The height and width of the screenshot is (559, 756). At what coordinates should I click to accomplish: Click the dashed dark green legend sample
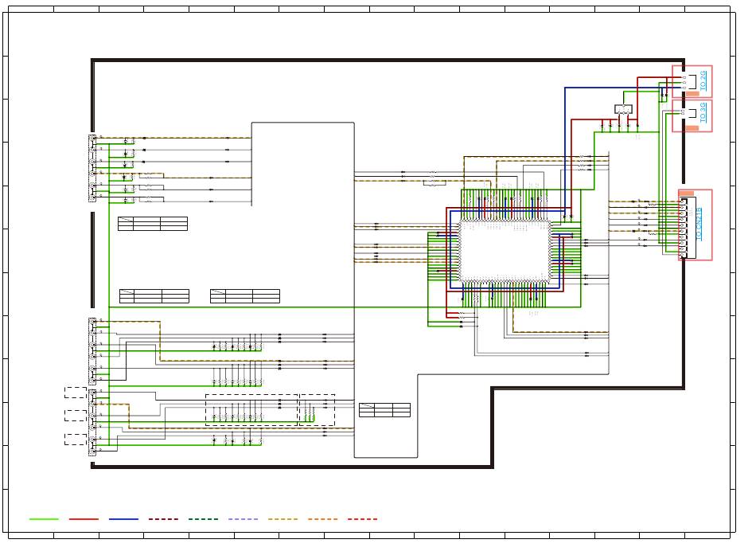click(203, 519)
